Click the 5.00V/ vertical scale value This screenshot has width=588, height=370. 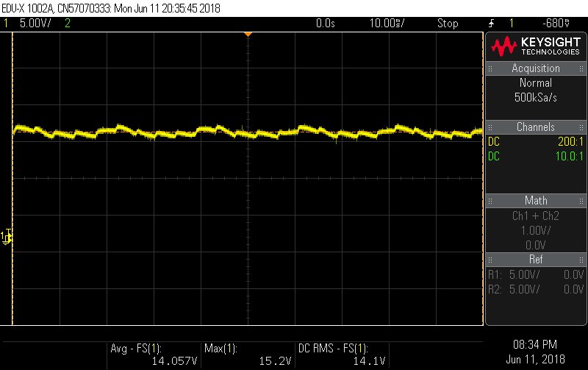coord(35,24)
